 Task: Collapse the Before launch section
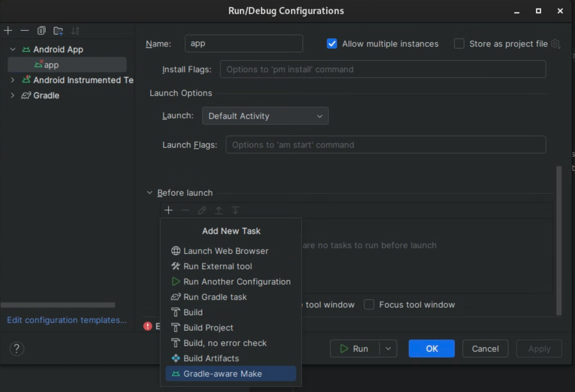149,192
